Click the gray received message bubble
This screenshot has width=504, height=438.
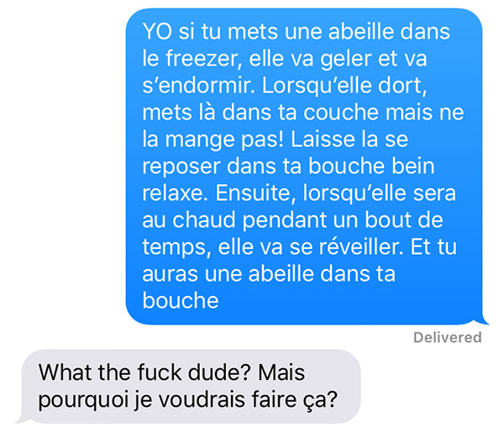tap(192, 386)
